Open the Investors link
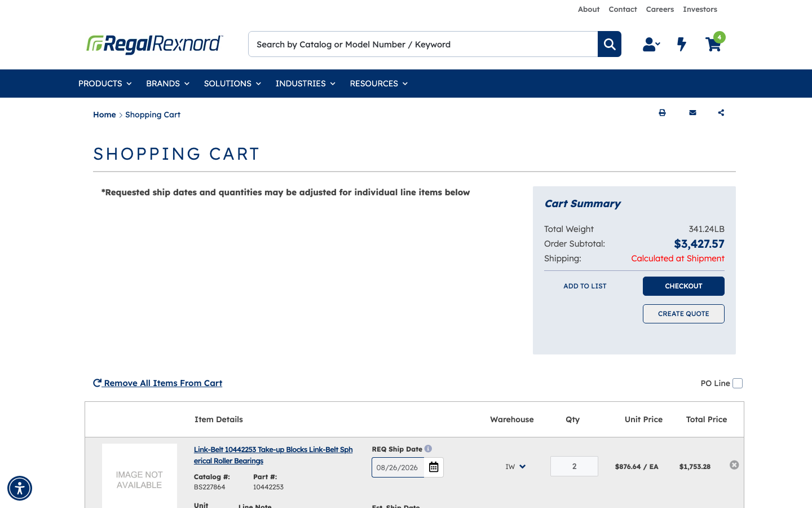The width and height of the screenshot is (812, 508). pyautogui.click(x=700, y=9)
